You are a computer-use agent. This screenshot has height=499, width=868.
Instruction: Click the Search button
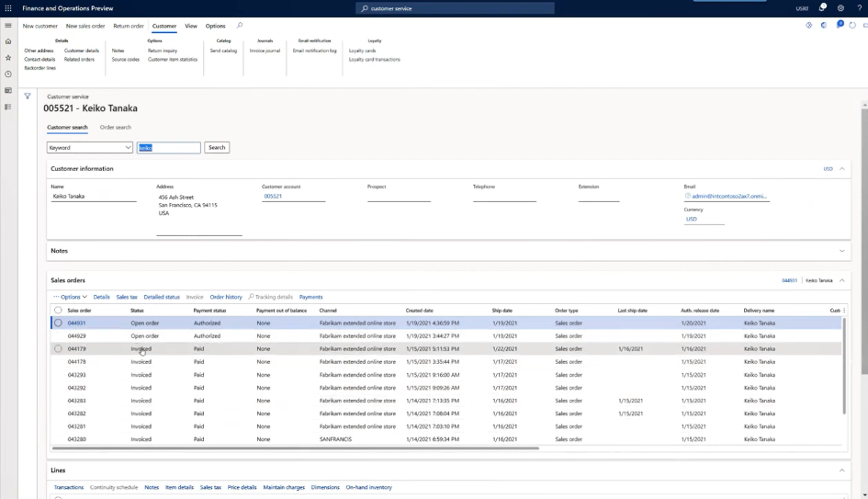click(x=217, y=147)
